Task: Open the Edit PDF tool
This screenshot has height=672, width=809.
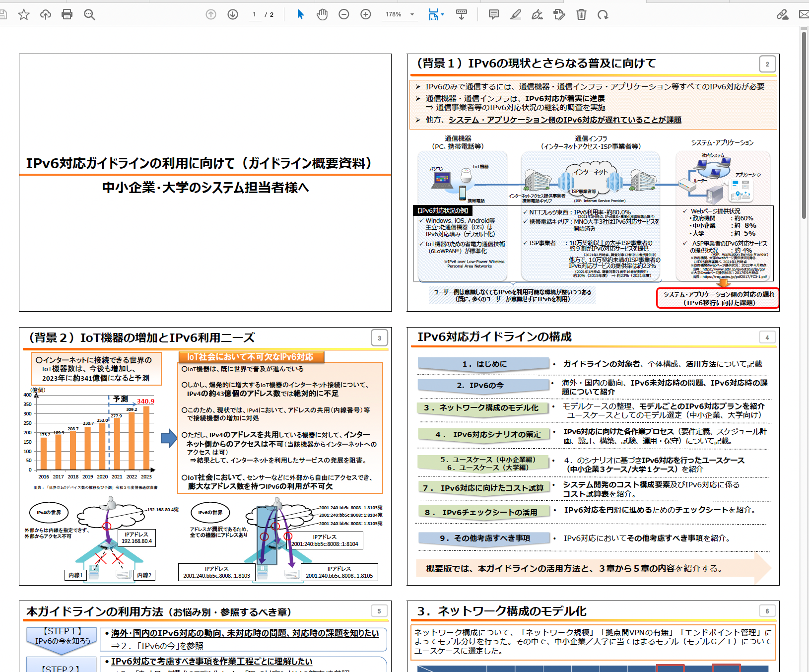Action: click(559, 14)
